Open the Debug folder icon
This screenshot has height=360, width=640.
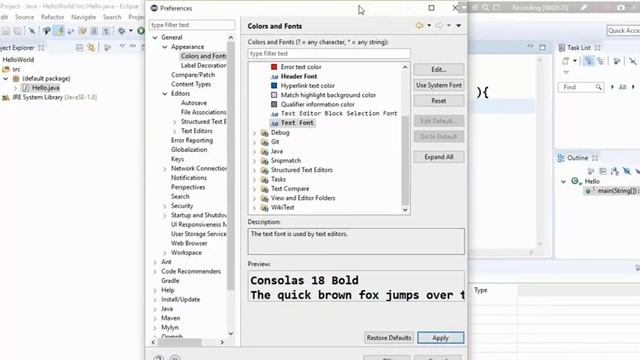[264, 133]
